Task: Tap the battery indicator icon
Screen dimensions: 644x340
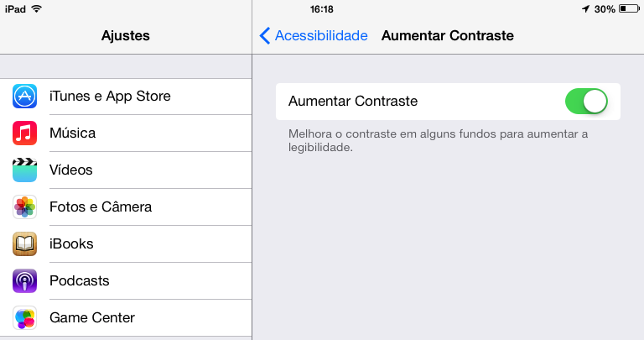Action: pos(629,8)
